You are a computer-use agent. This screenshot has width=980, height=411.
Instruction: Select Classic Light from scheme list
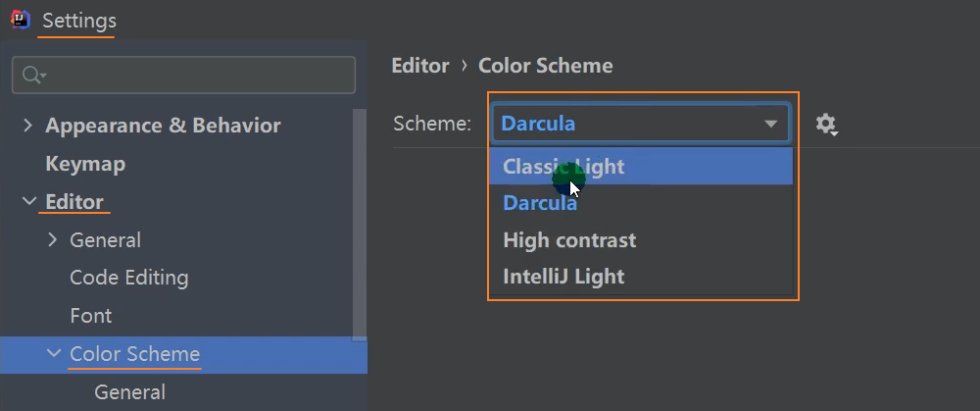pyautogui.click(x=563, y=167)
